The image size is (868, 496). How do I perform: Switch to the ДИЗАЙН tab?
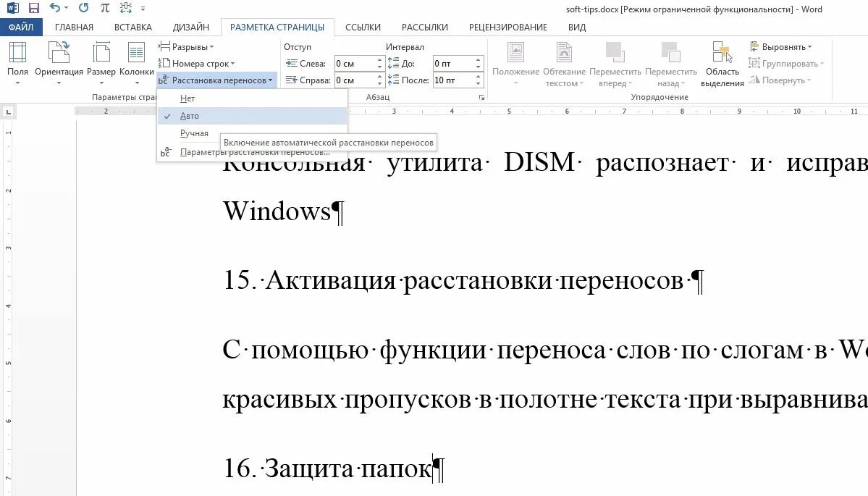(x=191, y=27)
